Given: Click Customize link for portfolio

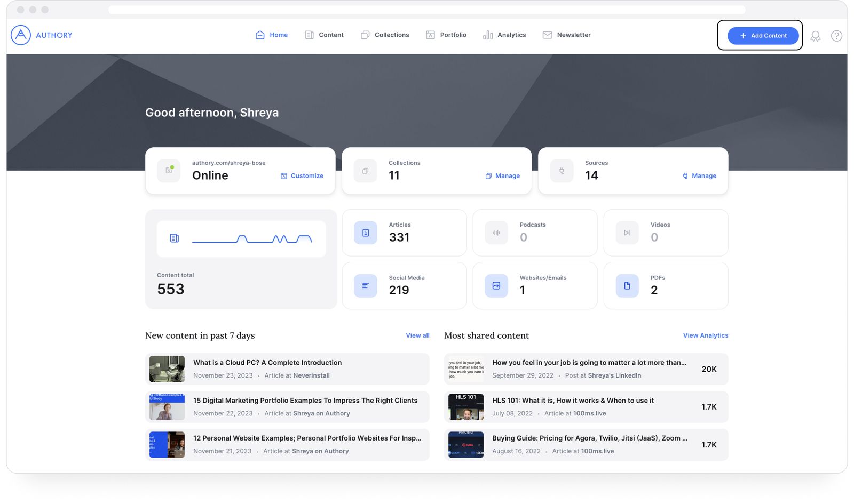Looking at the screenshot, I should (x=302, y=176).
